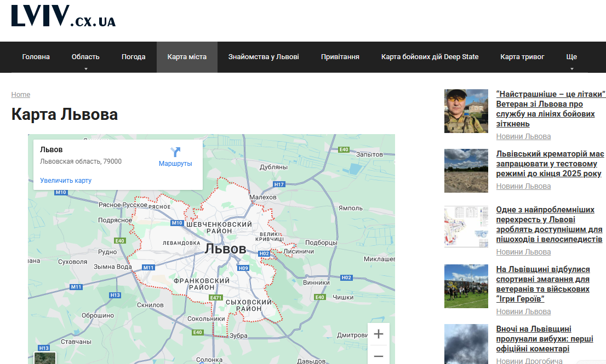Expand the Ще menu dropdown arrow

571,69
